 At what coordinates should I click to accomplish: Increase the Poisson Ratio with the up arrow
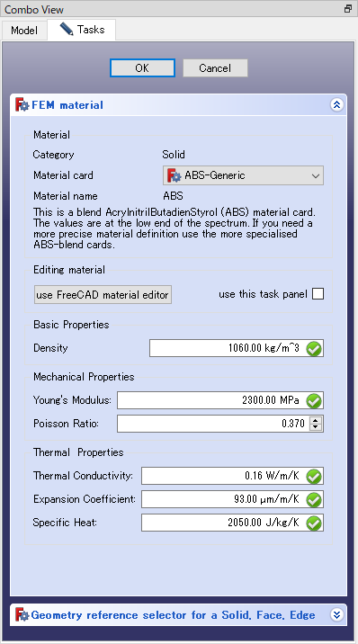click(316, 420)
